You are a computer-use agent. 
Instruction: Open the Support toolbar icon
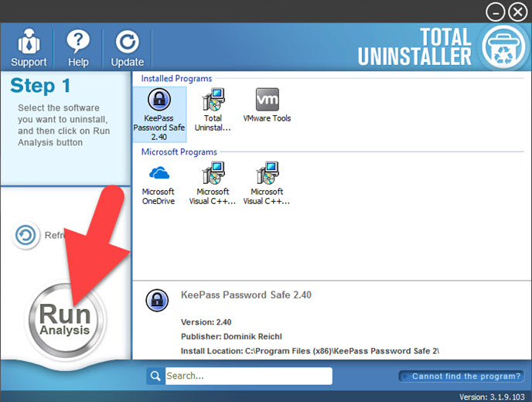pos(29,48)
